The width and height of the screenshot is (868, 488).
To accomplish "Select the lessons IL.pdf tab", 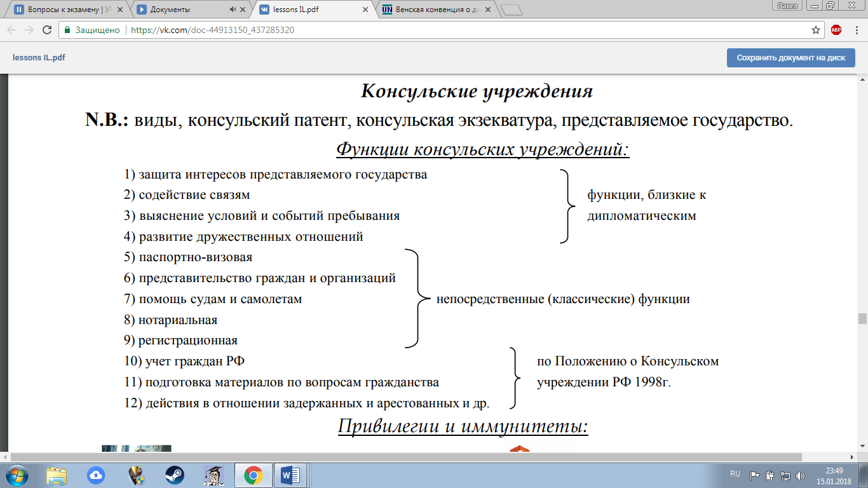I will pos(313,10).
